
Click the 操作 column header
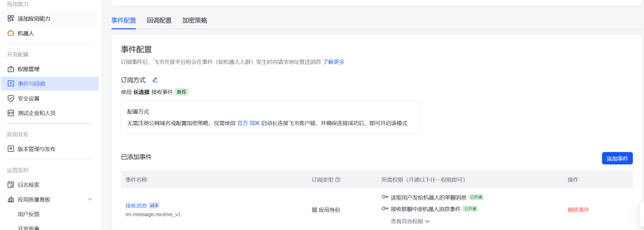point(573,180)
